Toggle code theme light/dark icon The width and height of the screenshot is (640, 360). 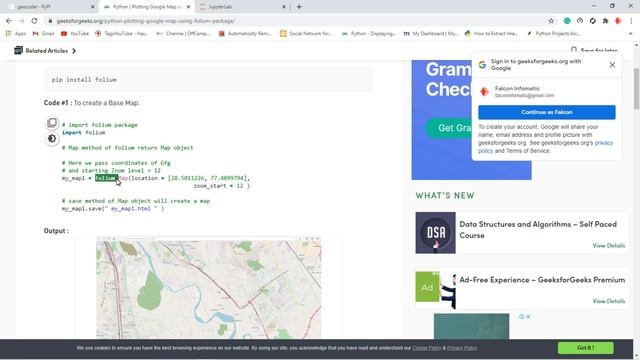pos(52,139)
